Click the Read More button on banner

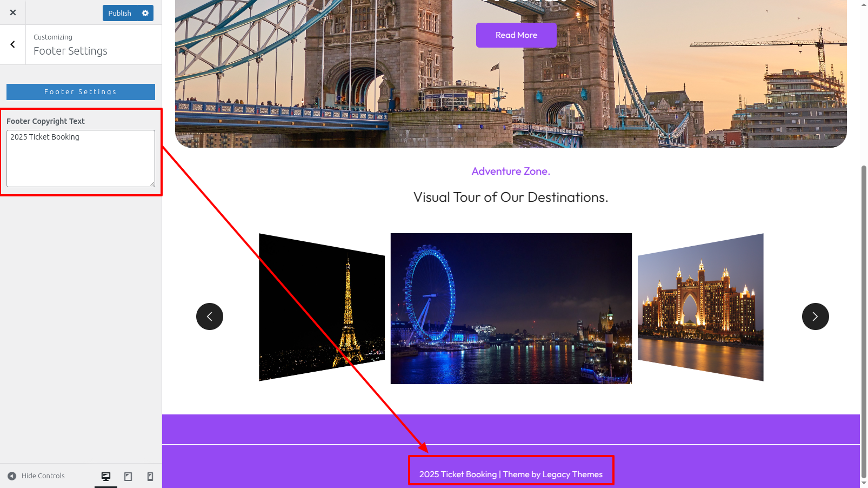[516, 35]
